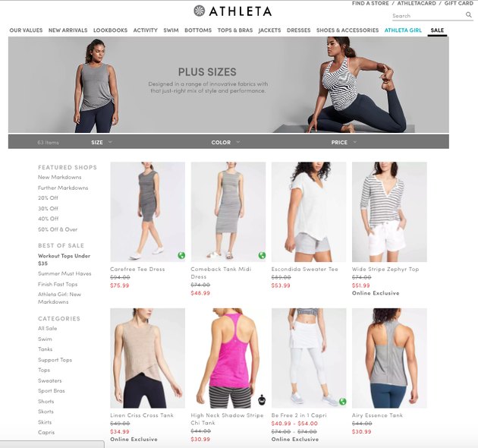
Task: Open the Escondida Sweater Tee product image
Action: (x=309, y=212)
